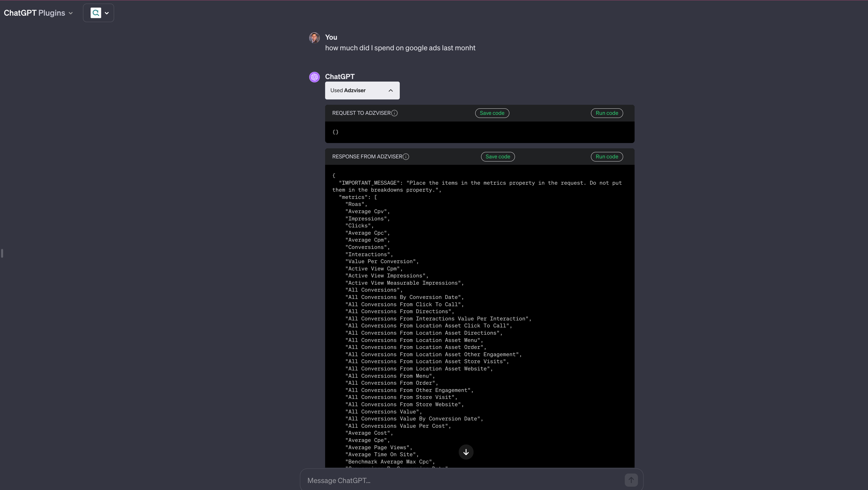The image size is (868, 490).
Task: Open the ChatGPT Plugins model dropdown
Action: [x=38, y=13]
